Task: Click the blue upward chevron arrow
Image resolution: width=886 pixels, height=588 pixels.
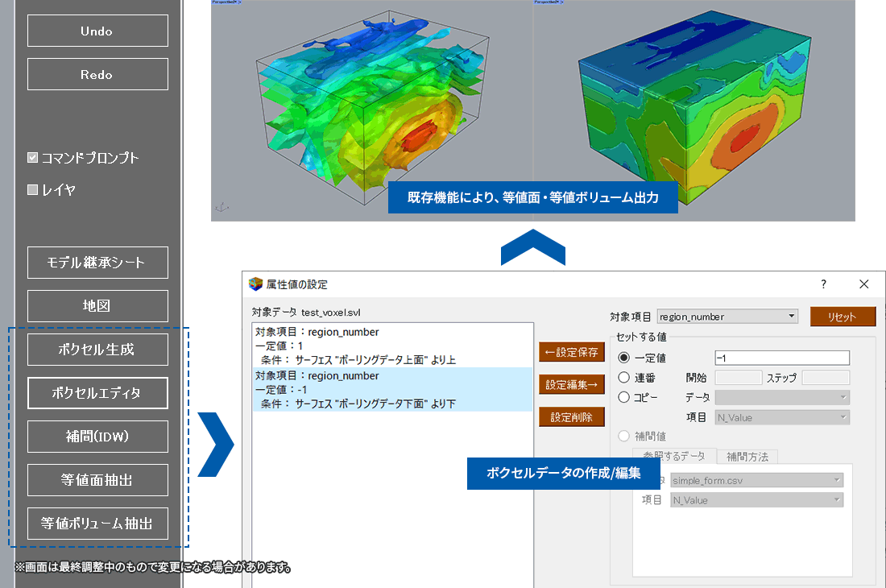Action: [x=532, y=247]
